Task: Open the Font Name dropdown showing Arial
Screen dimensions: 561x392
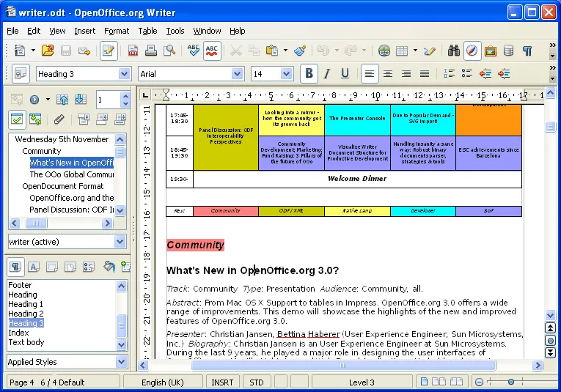Action: tap(237, 74)
